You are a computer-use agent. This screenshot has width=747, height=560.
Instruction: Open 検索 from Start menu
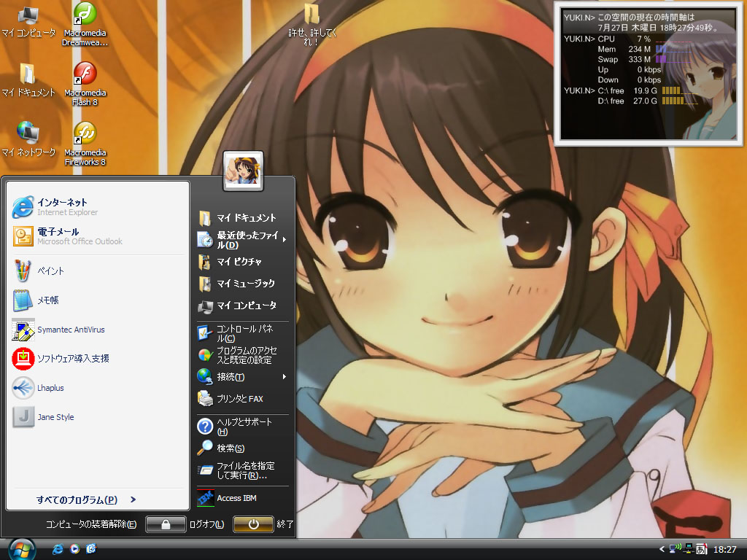(x=242, y=448)
